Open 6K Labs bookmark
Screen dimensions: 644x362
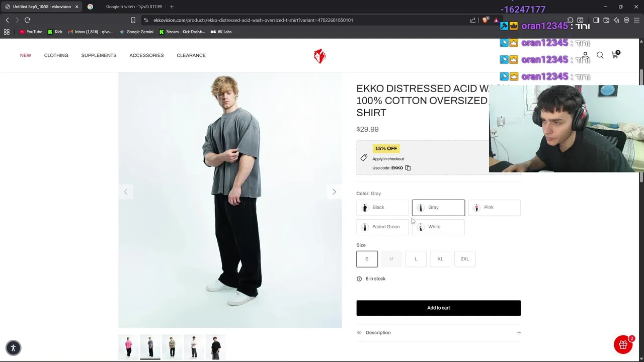[221, 32]
